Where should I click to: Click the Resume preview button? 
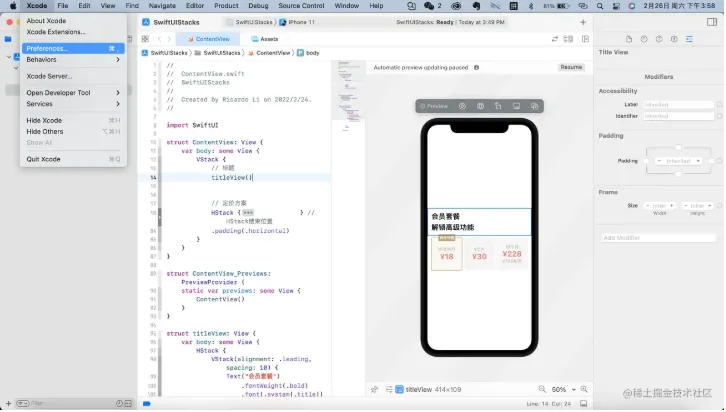(x=571, y=68)
